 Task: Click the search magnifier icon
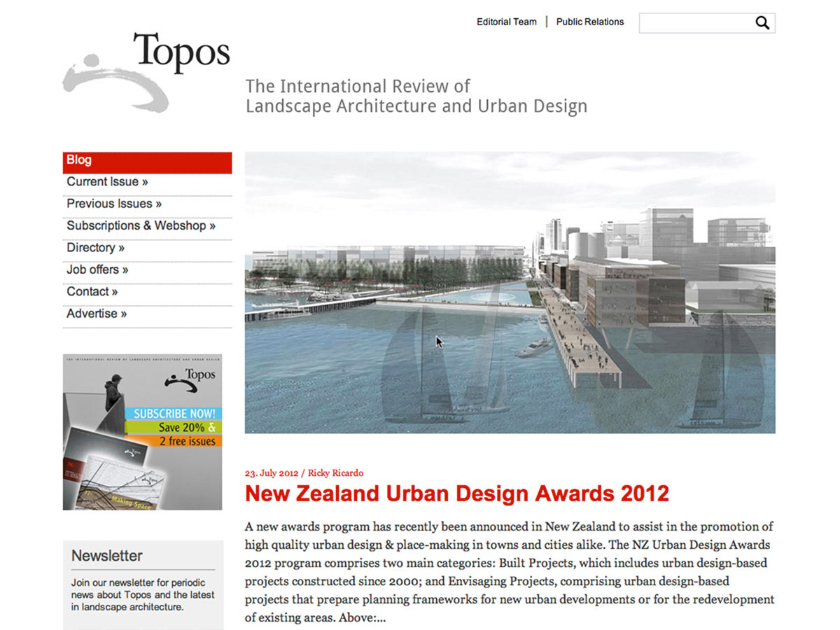point(762,23)
